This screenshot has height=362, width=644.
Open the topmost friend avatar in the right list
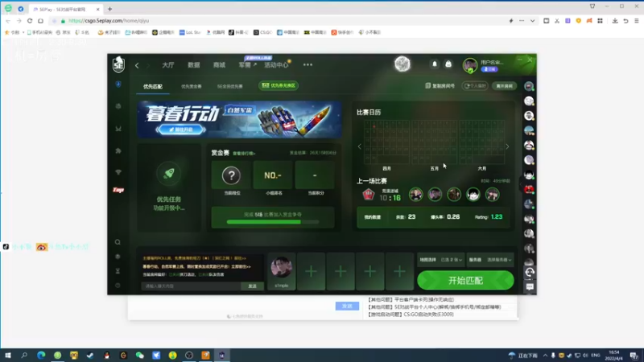(x=529, y=86)
